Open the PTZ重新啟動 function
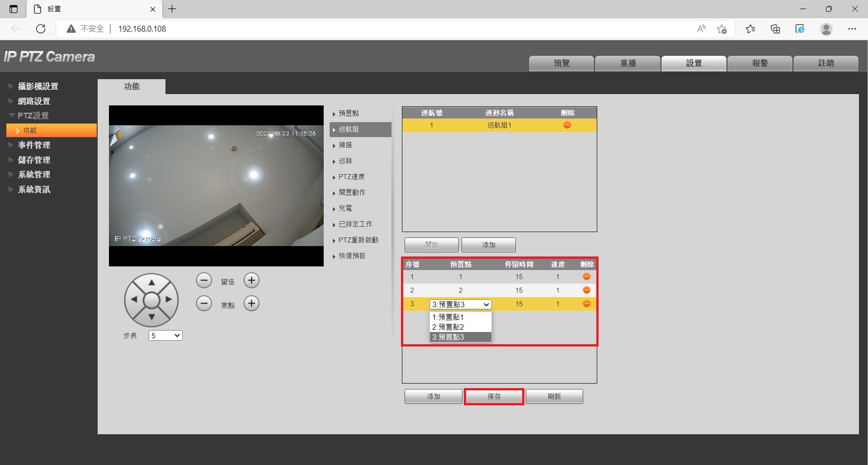The image size is (868, 465). (360, 240)
